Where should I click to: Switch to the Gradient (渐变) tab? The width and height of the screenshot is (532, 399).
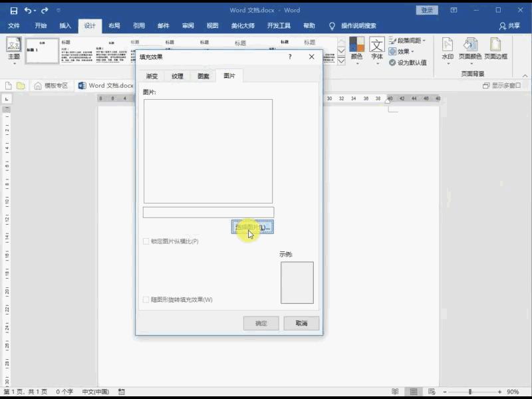click(152, 76)
